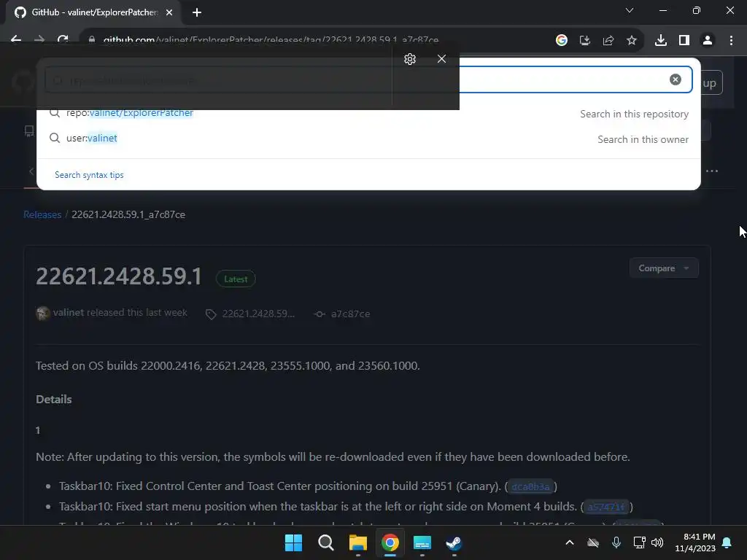The height and width of the screenshot is (560, 747).
Task: Open the Google account icon in the toolbar
Action: click(x=561, y=41)
